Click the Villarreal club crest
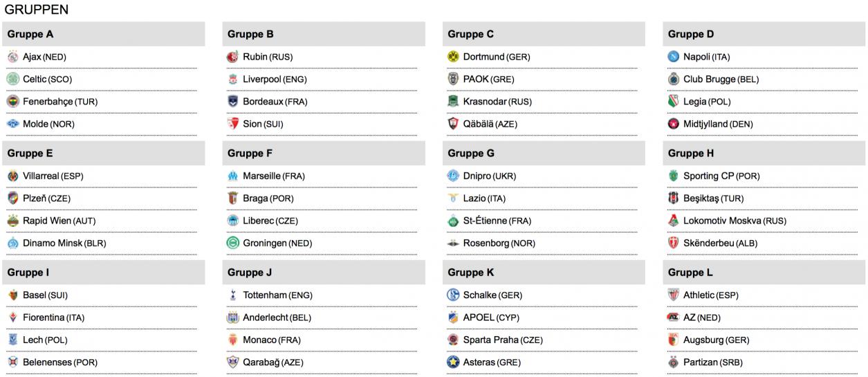 click(12, 176)
